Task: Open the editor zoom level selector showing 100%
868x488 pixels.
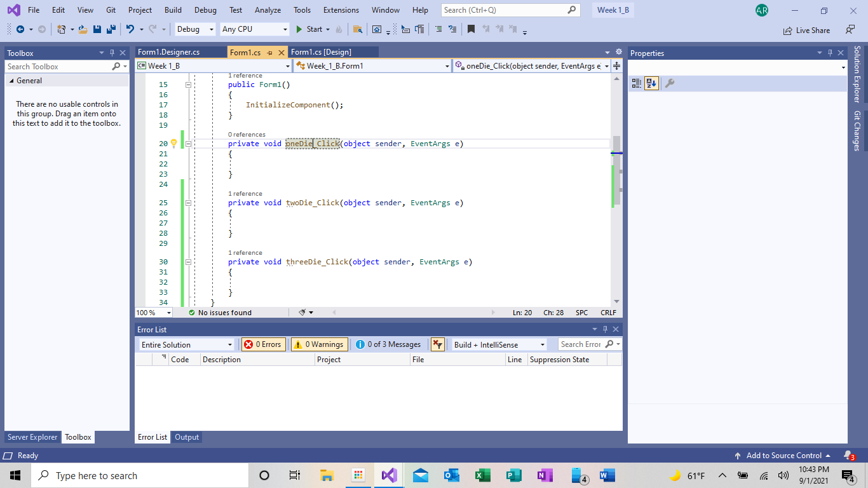Action: click(152, 312)
